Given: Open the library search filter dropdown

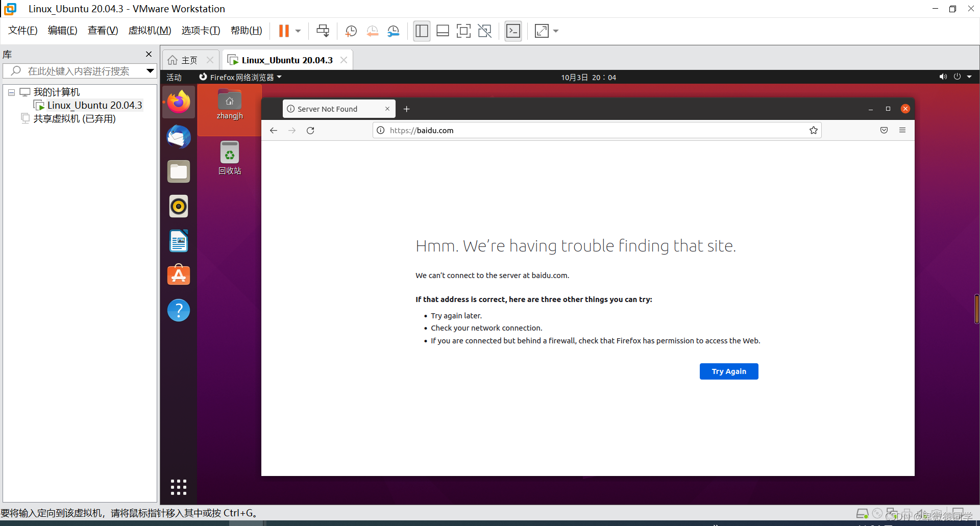Looking at the screenshot, I should (150, 71).
